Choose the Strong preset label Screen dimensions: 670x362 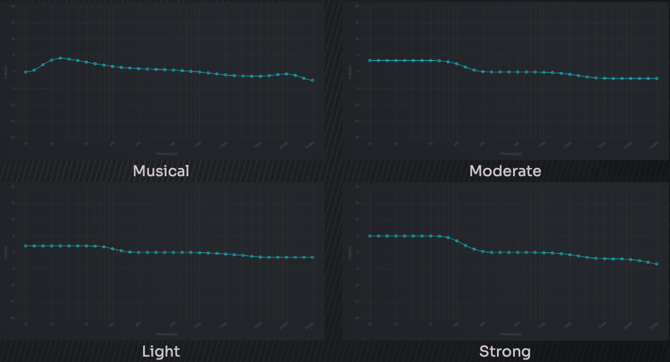coord(505,352)
